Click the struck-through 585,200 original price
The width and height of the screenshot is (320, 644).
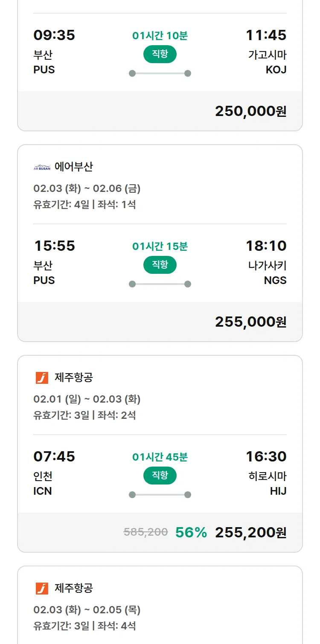pyautogui.click(x=145, y=532)
